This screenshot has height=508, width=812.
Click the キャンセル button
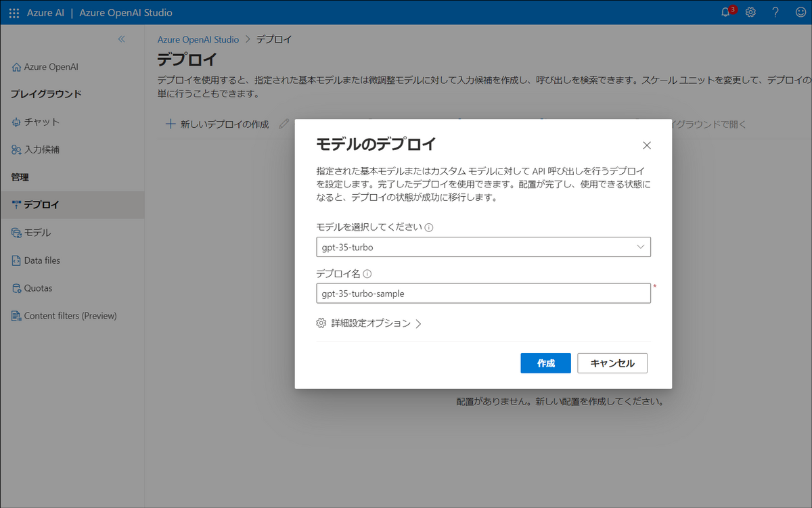coord(612,363)
